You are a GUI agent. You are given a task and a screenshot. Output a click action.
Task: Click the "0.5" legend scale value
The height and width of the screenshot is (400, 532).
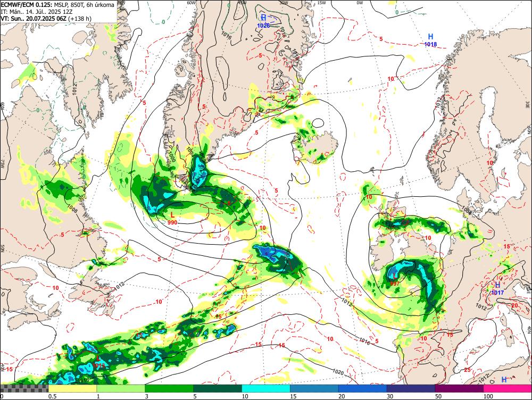click(x=52, y=396)
